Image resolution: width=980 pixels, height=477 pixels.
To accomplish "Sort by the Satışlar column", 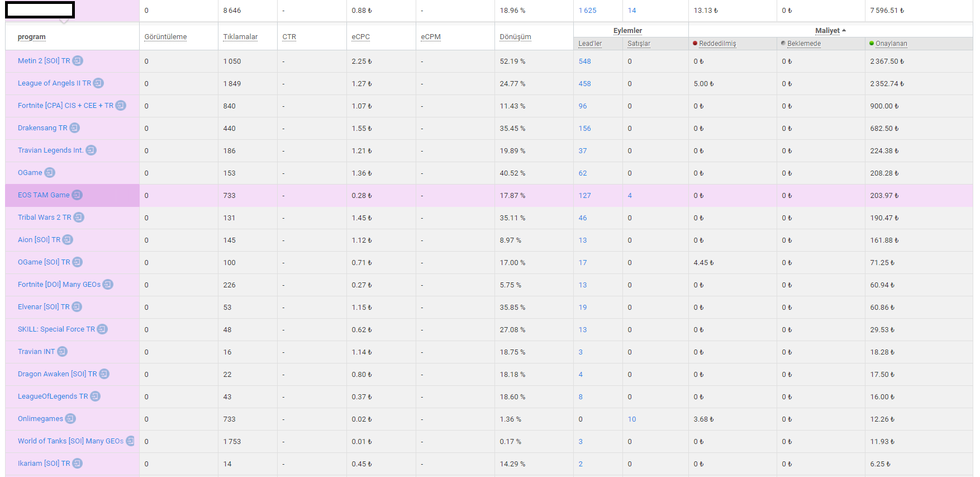I will [639, 44].
